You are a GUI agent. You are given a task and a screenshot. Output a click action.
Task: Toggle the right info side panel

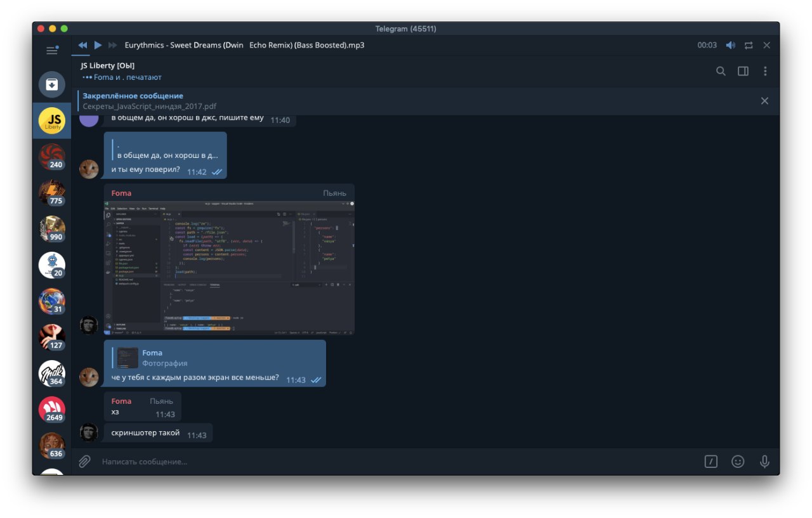click(x=743, y=71)
